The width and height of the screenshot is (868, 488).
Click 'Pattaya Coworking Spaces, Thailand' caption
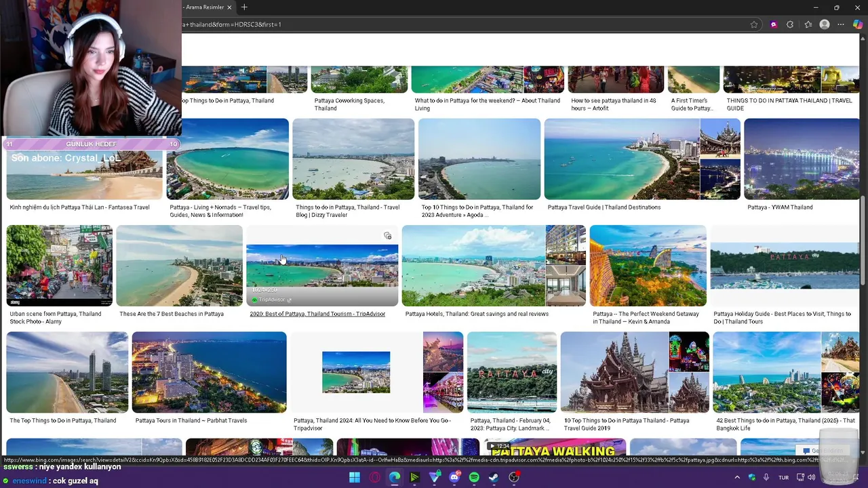[x=349, y=104]
